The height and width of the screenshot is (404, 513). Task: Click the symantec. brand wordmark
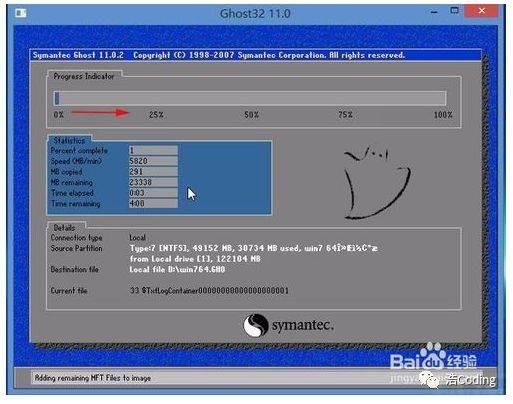(303, 325)
